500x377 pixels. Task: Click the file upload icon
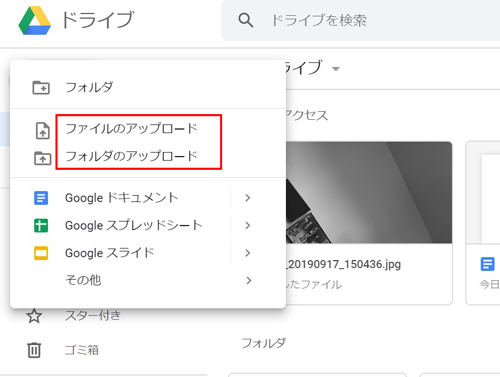click(43, 131)
